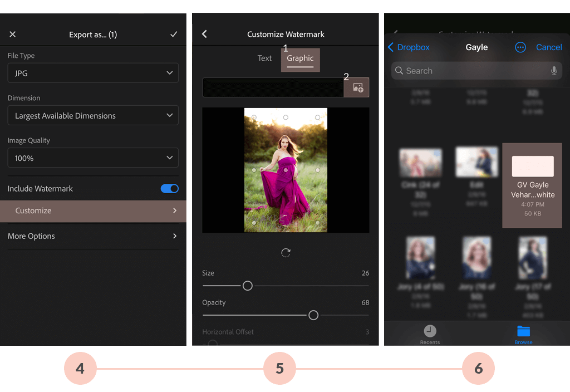
Task: Rotate watermark using the rotate icon
Action: click(286, 253)
